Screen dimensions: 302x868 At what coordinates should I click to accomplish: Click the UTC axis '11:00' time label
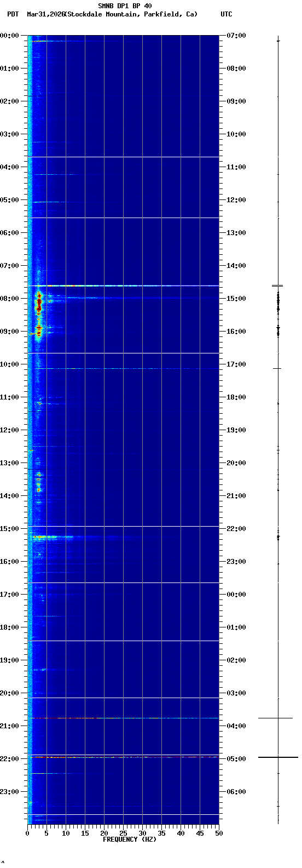click(x=236, y=167)
